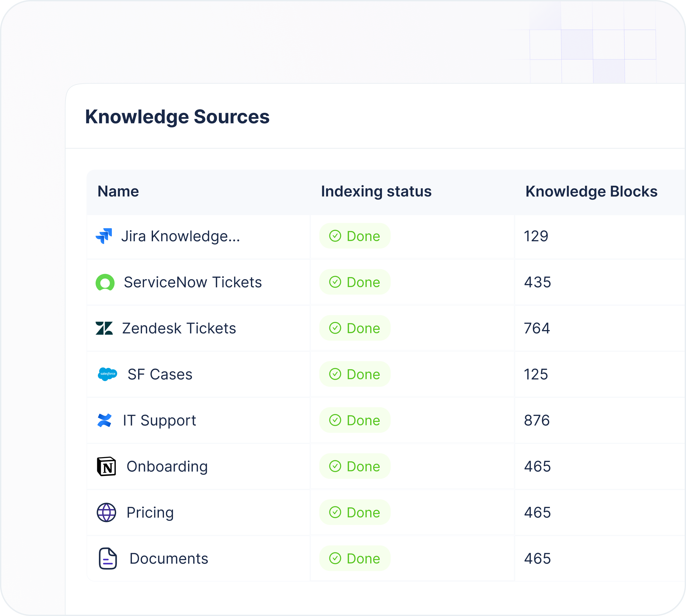The height and width of the screenshot is (616, 686).
Task: Click the file icon beside Documents
Action: 108,559
